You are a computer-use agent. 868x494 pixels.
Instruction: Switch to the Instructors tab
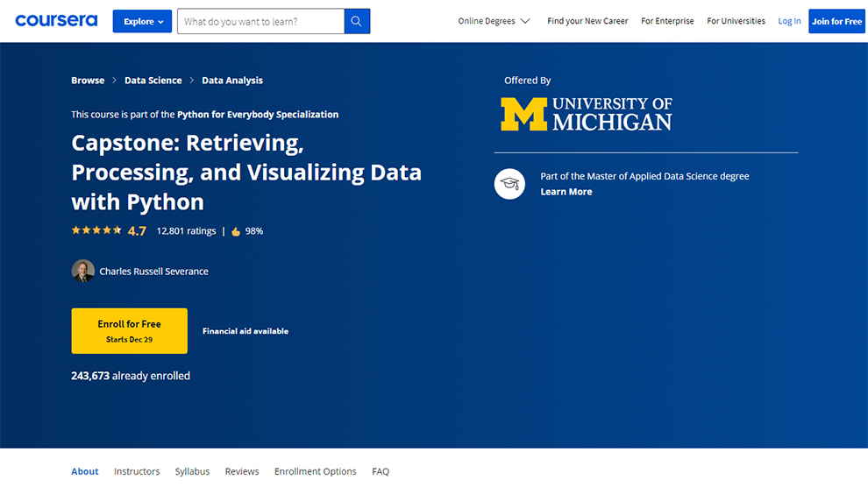(137, 471)
